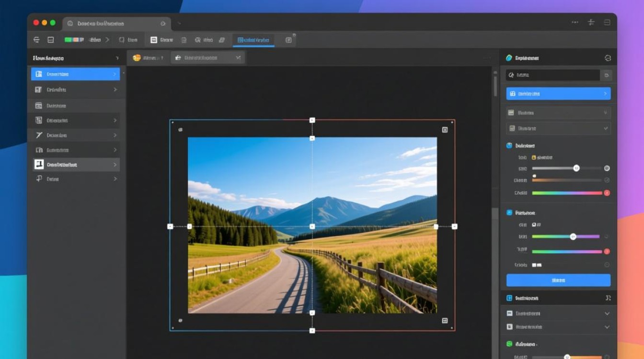Click the sliders icon in the title bar
Viewport: 644px width, 359px height.
591,22
